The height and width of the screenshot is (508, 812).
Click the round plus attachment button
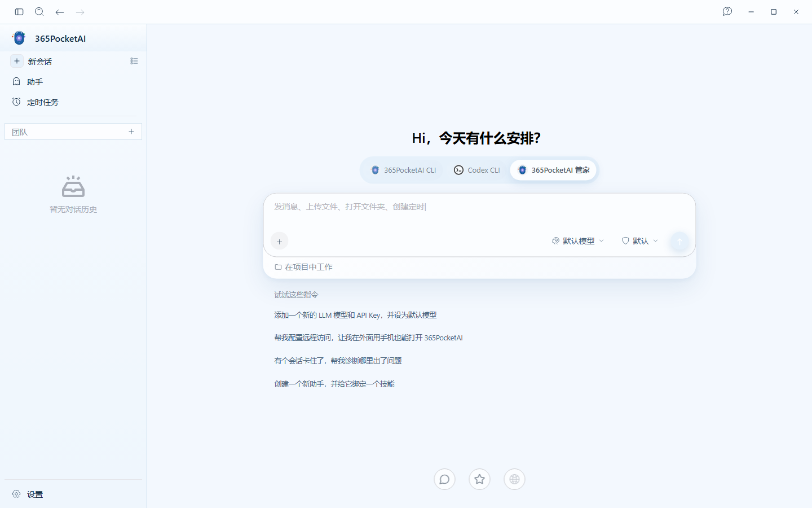280,242
